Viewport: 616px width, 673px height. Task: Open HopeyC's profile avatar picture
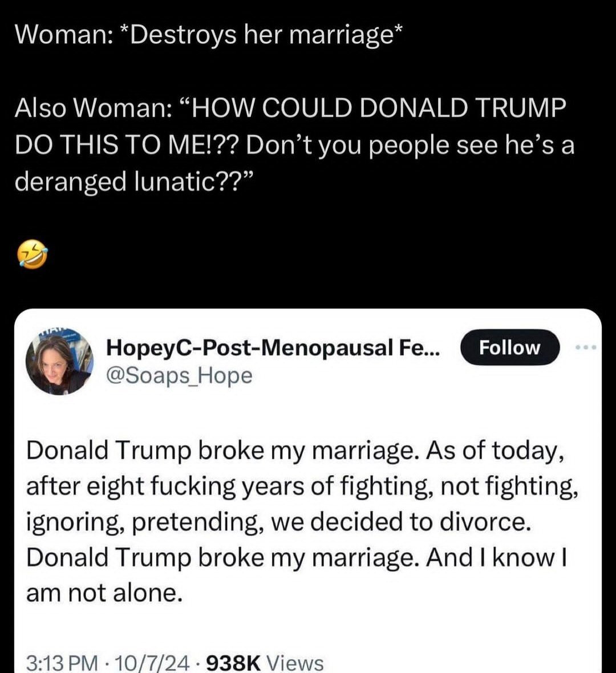point(59,362)
